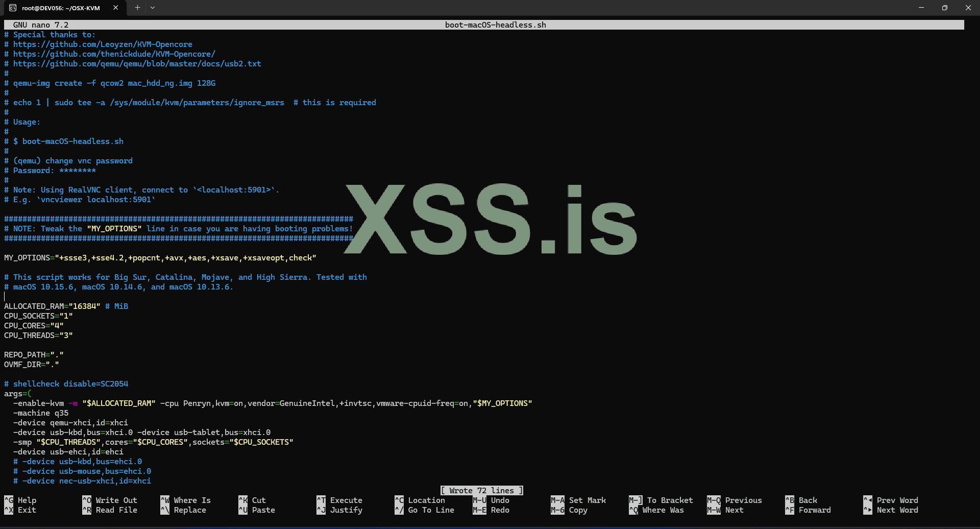The image size is (980, 529).
Task: Click the ^Q Where Was shortcut
Action: point(656,510)
